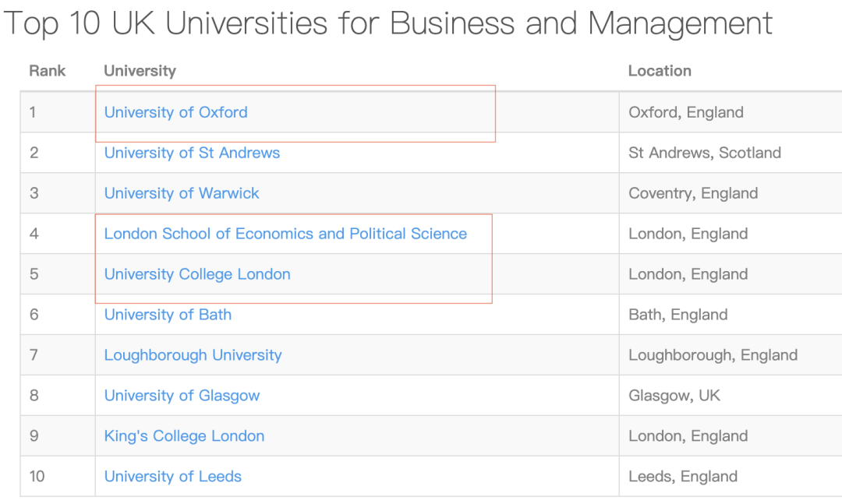The height and width of the screenshot is (504, 842).
Task: Visit the University College London link
Action: [x=197, y=274]
